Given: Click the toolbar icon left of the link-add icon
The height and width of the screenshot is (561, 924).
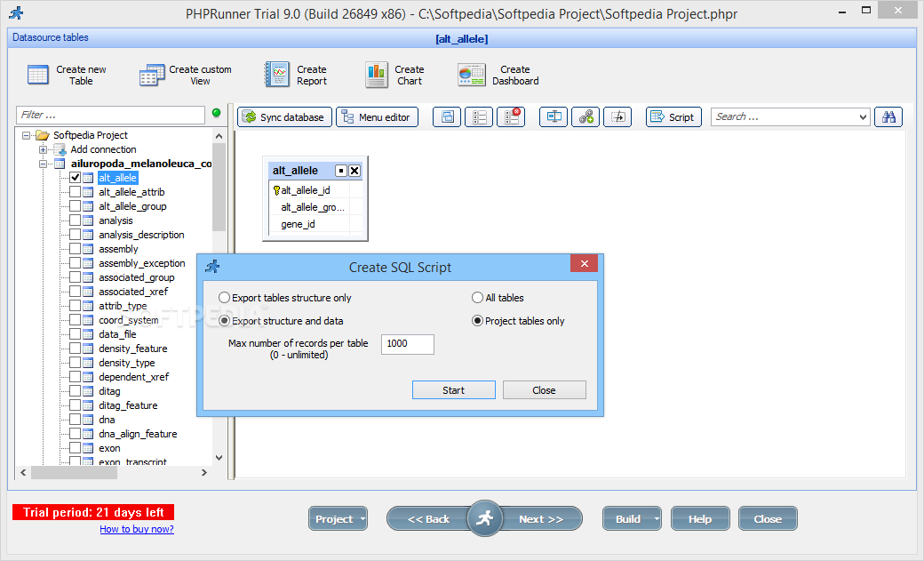Looking at the screenshot, I should click(554, 116).
